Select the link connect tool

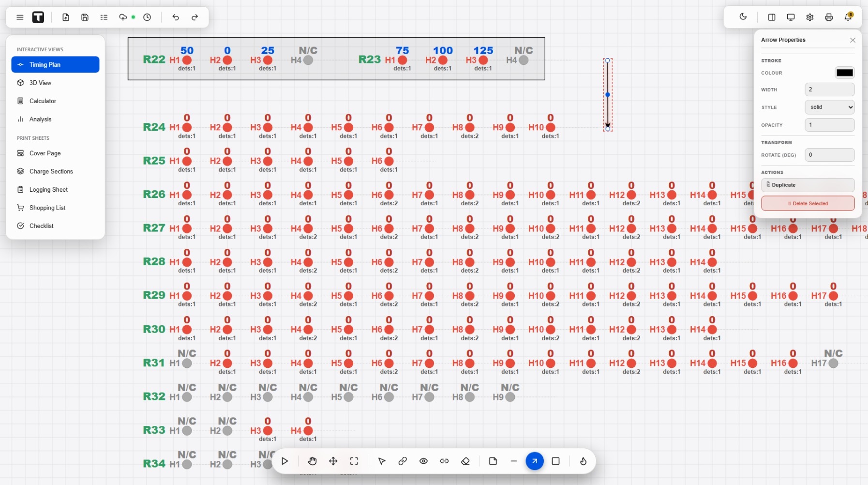[403, 461]
